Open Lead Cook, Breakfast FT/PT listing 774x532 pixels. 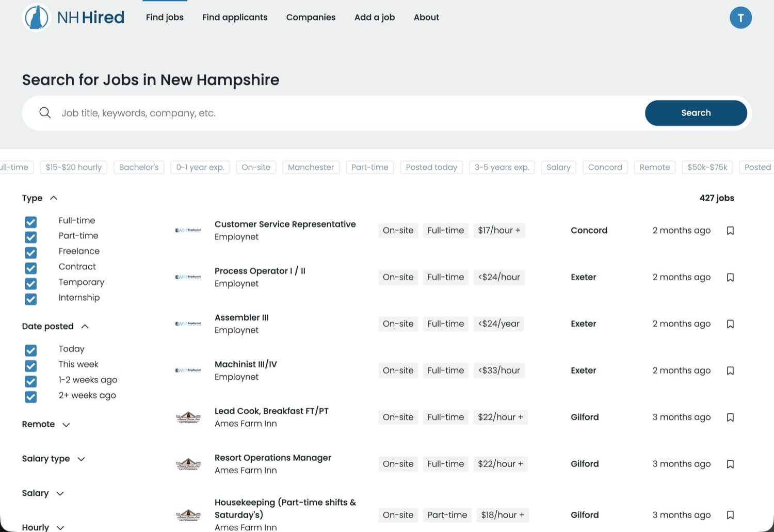tap(271, 411)
